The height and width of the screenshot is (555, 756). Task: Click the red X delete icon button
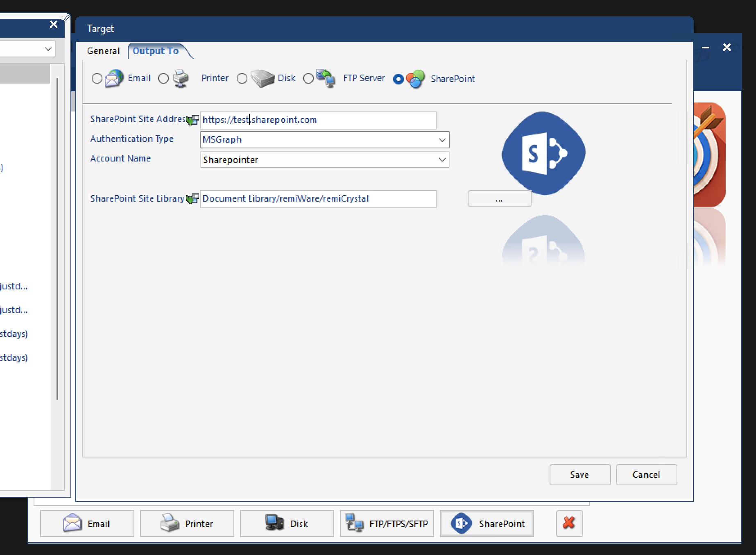569,523
